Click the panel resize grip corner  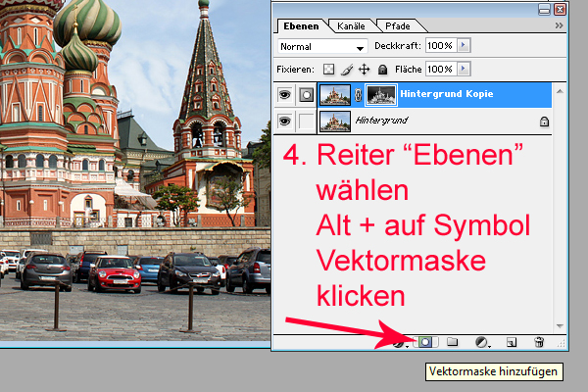coord(562,344)
